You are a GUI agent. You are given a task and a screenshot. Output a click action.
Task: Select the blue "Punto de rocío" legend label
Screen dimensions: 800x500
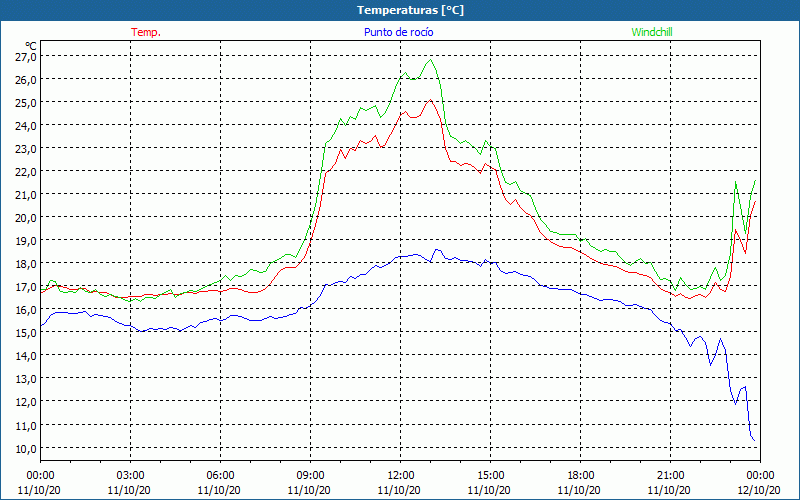(398, 32)
